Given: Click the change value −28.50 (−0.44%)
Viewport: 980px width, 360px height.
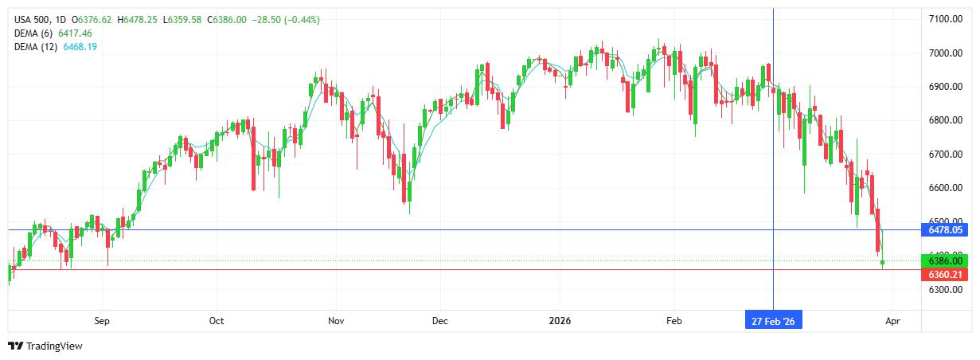Looking at the screenshot, I should point(285,18).
